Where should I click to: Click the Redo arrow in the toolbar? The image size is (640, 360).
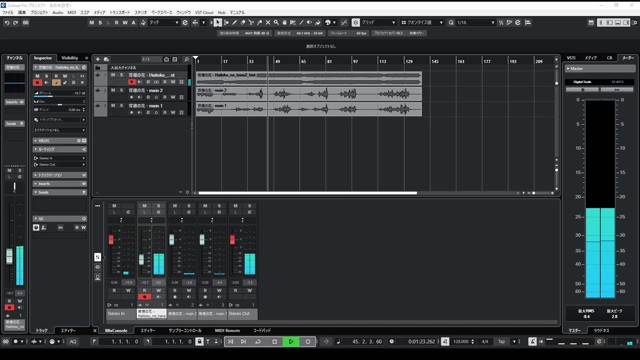coord(16,23)
